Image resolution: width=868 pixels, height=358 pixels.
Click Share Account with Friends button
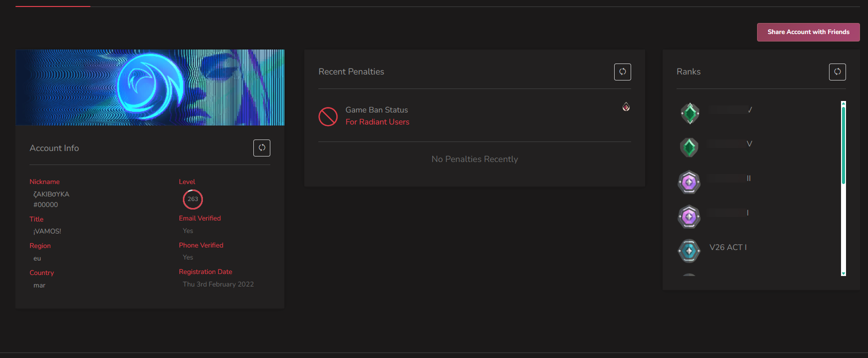tap(809, 32)
